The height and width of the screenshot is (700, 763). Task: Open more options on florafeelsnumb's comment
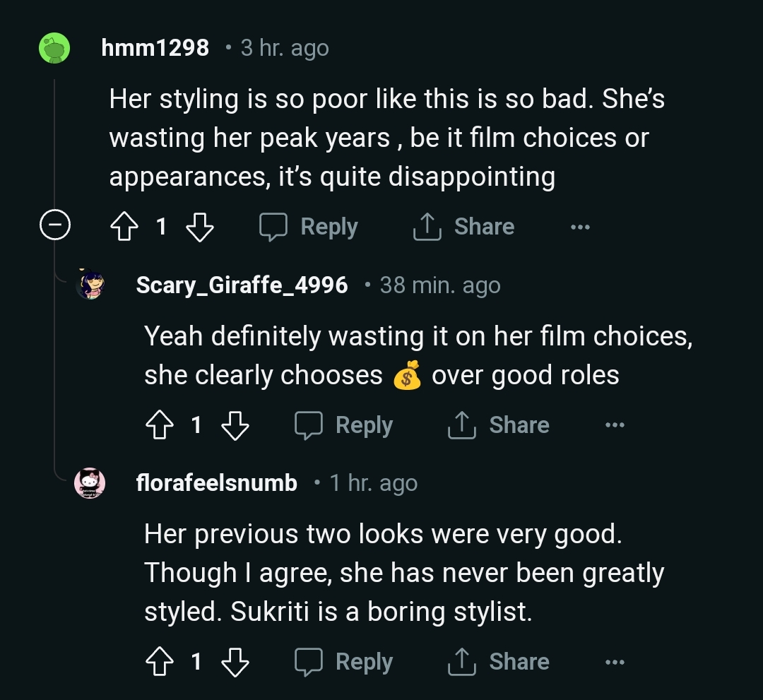pyautogui.click(x=615, y=662)
